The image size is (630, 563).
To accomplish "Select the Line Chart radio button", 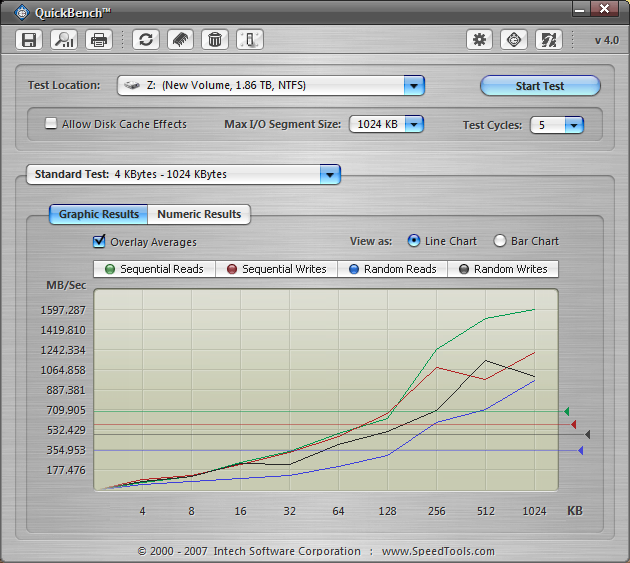I will (x=414, y=241).
